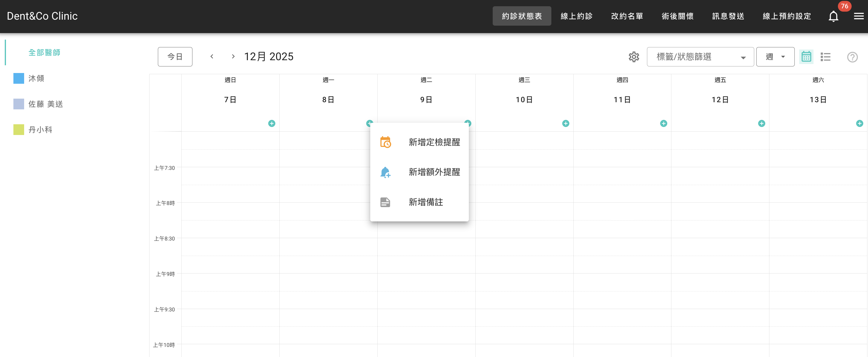Select doctor 沐傾 in the sidebar
868x357 pixels.
tap(37, 78)
